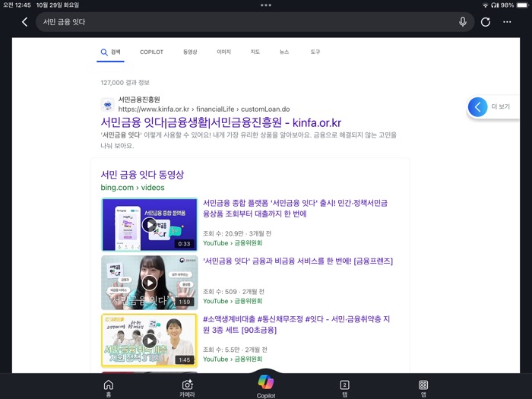Switch to the 뉴스 tab
Screen dimensions: 532x399
[284, 52]
